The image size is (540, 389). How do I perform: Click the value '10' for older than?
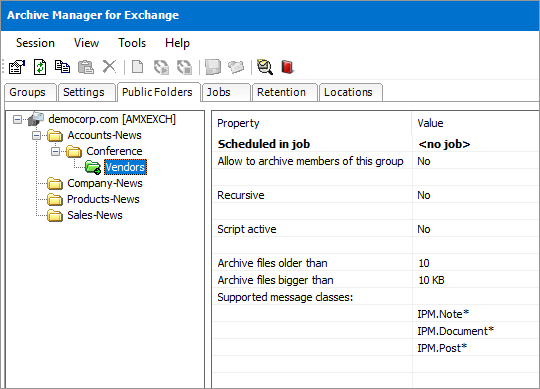point(424,263)
